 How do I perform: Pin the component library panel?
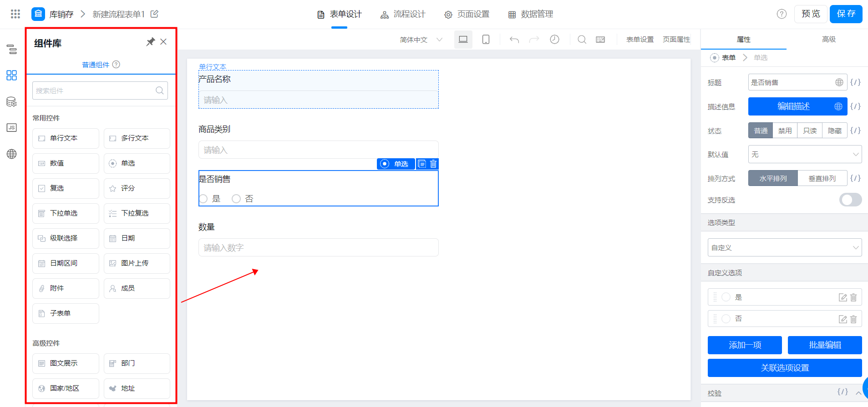[x=150, y=42]
